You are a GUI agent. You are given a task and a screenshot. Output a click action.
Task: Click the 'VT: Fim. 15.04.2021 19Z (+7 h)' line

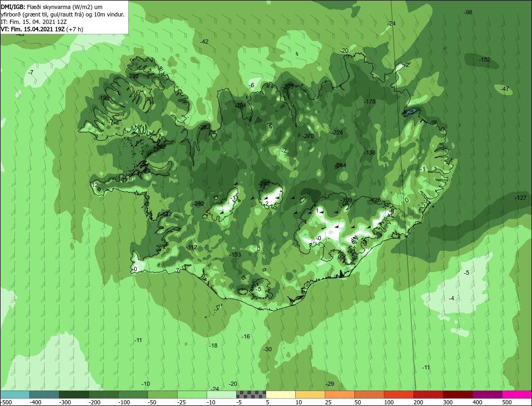(x=41, y=29)
